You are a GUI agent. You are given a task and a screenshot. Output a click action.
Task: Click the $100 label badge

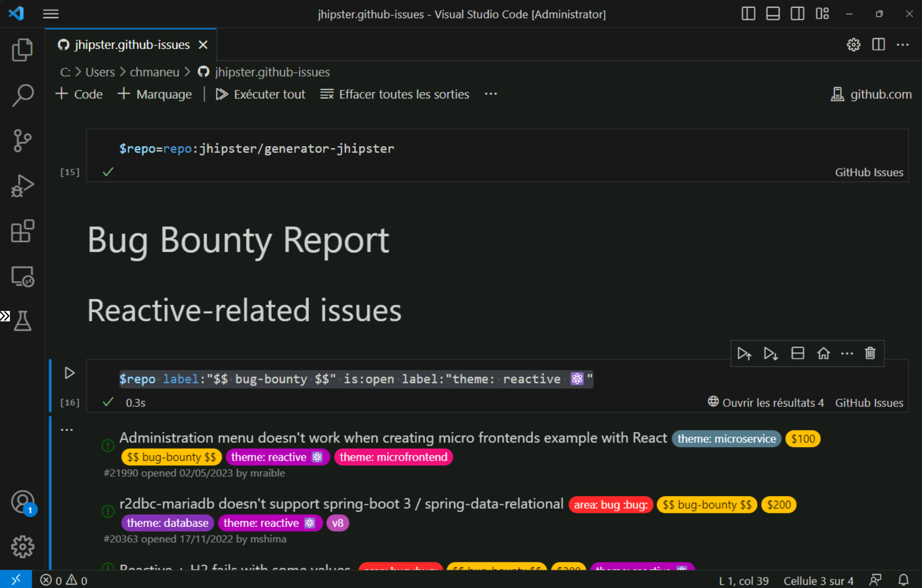click(x=803, y=439)
